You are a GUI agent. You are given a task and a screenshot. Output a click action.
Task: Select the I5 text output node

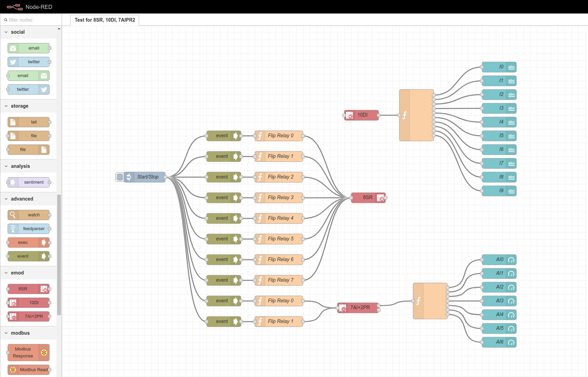point(499,136)
